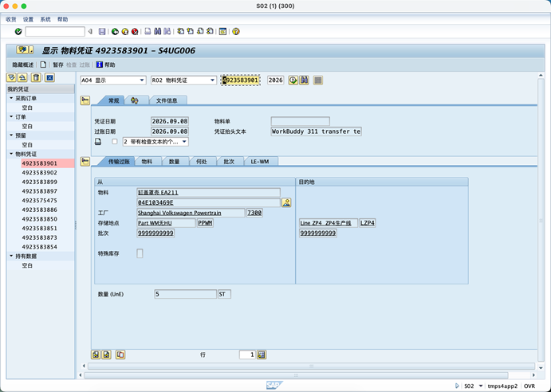
Task: Click the green checkmark Enter icon
Action: pos(18,32)
